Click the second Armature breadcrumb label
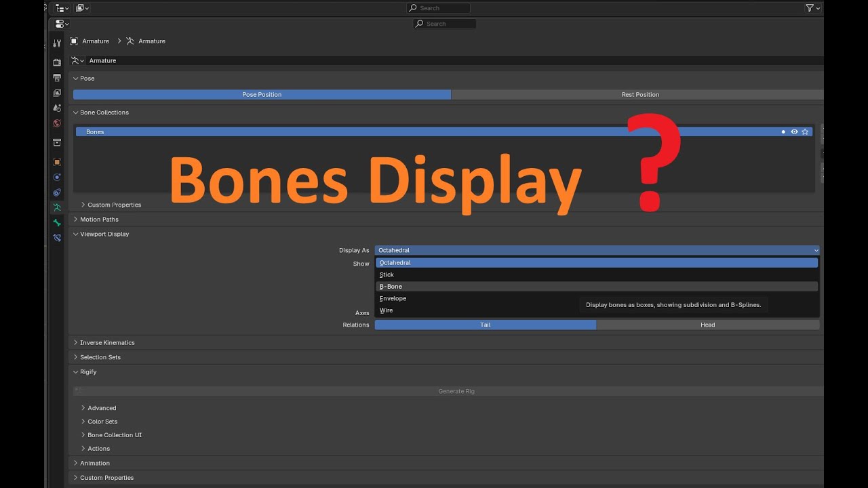868x488 pixels. (x=152, y=41)
